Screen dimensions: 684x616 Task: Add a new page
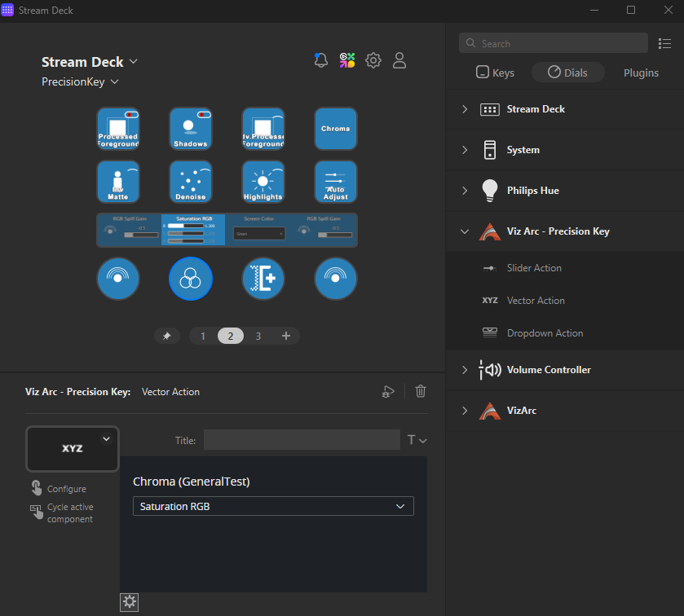[x=285, y=336]
